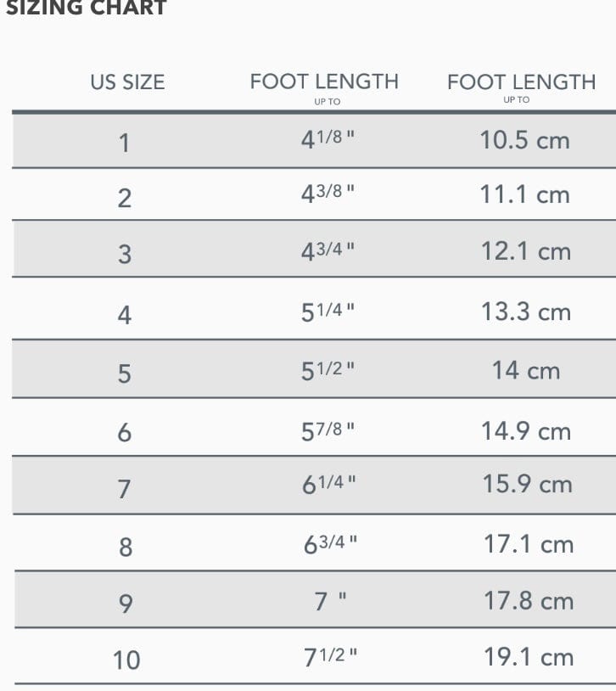Select the 15.9 cm cell
This screenshot has width=616, height=691.
pyautogui.click(x=527, y=485)
